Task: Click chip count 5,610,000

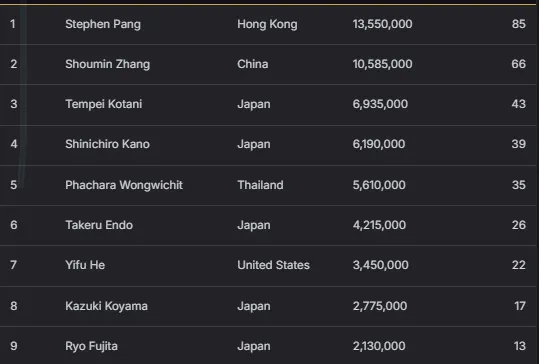Action: pos(379,185)
